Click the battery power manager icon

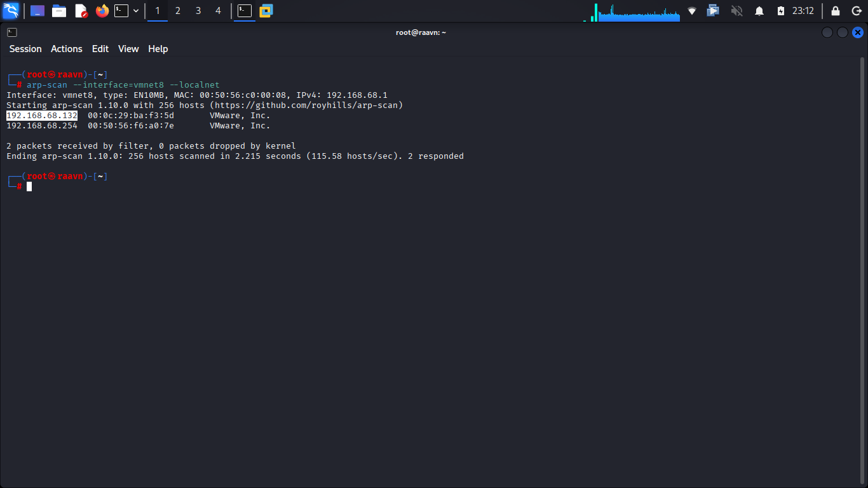click(x=781, y=11)
